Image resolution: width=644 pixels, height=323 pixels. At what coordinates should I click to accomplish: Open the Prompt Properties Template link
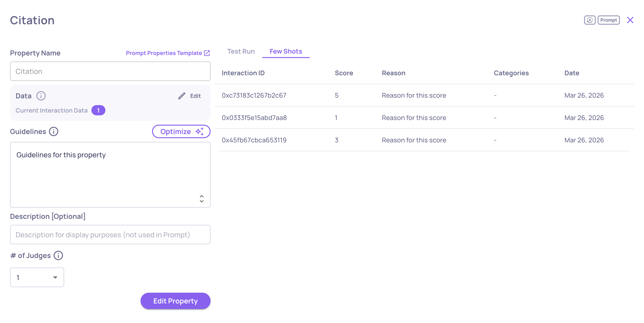(x=164, y=53)
